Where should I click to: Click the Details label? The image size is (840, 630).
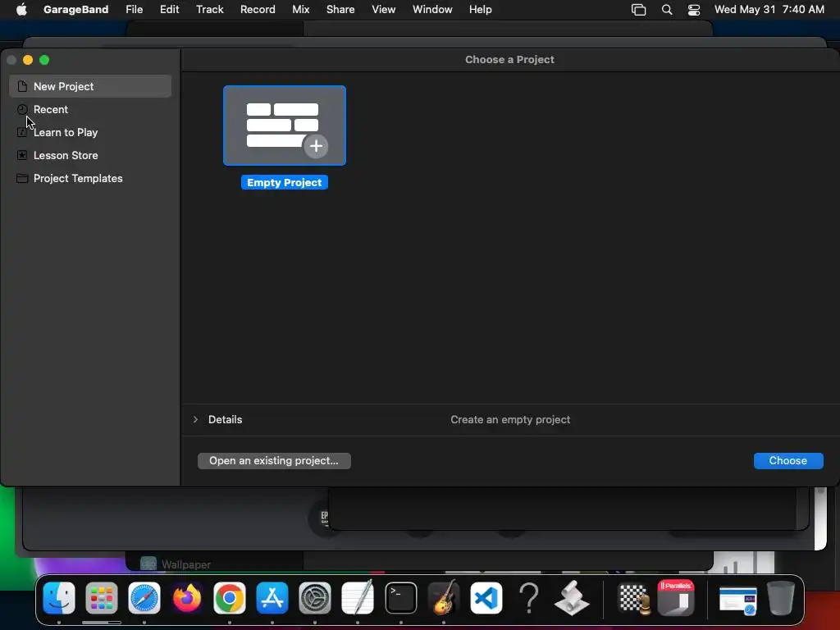coord(225,419)
